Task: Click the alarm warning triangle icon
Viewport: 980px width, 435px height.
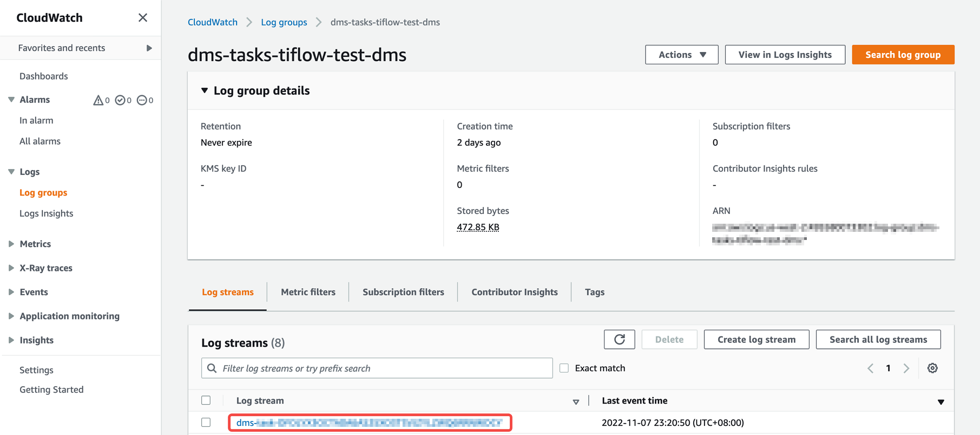Action: tap(98, 100)
